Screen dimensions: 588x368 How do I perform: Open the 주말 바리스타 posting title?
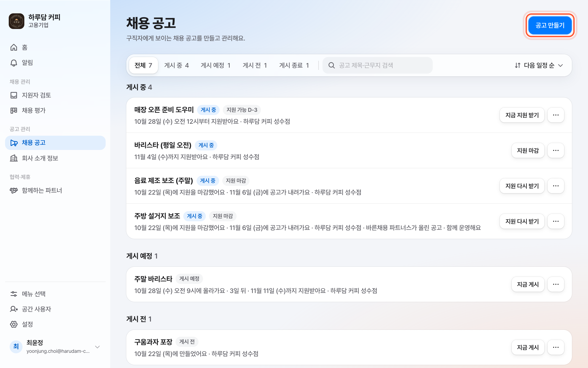153,279
